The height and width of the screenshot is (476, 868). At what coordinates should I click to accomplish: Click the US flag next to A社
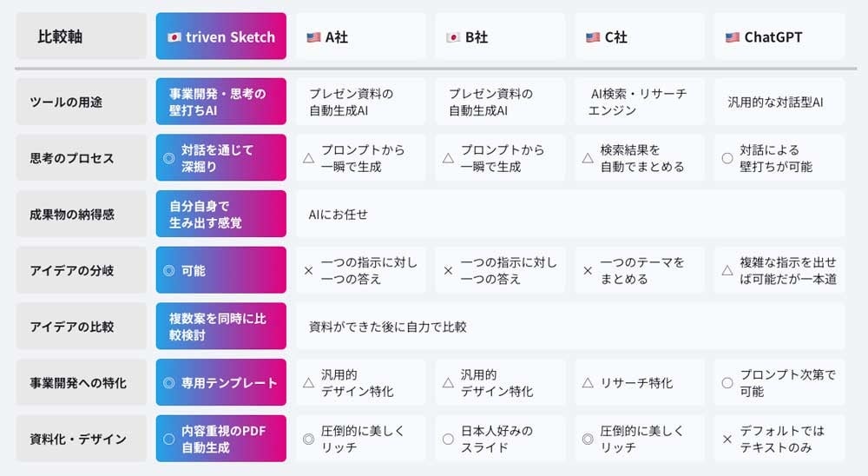point(313,37)
